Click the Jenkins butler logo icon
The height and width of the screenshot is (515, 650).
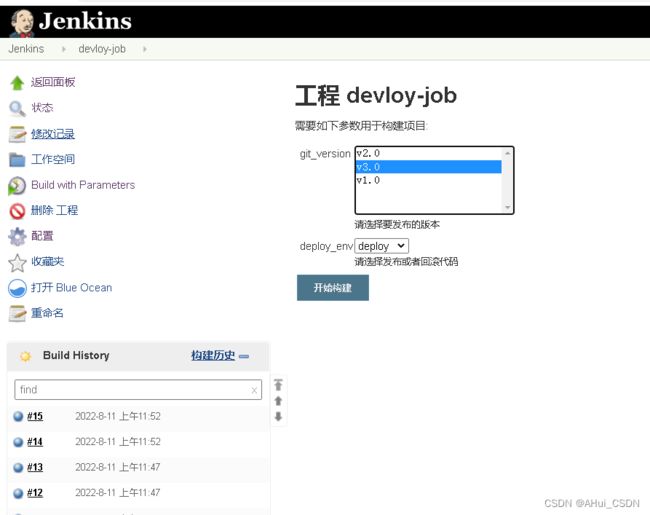22,23
